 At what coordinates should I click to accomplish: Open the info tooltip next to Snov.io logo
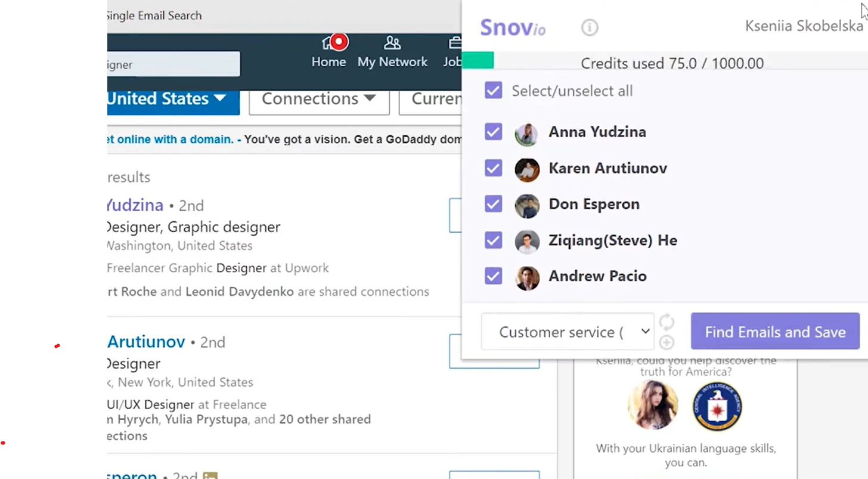point(589,27)
